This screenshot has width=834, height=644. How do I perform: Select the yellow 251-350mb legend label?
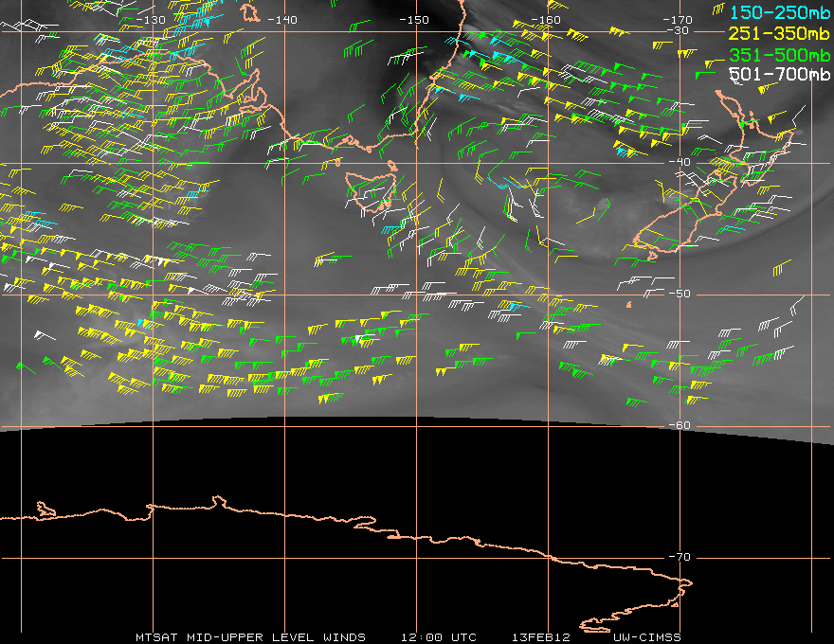[779, 33]
